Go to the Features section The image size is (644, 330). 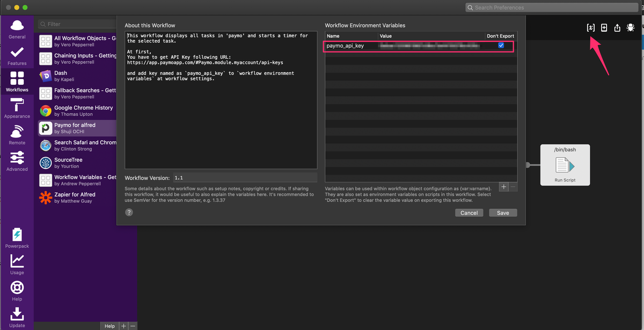point(17,56)
